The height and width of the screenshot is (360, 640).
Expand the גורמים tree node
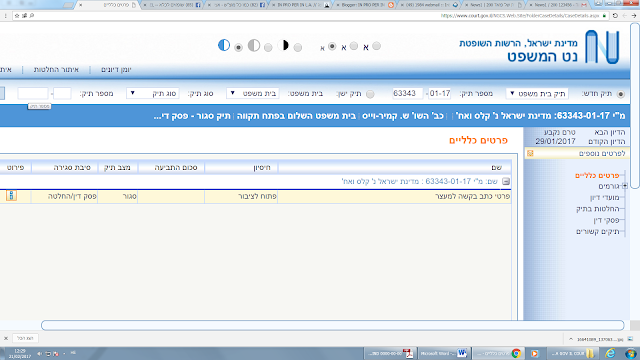tap(625, 186)
